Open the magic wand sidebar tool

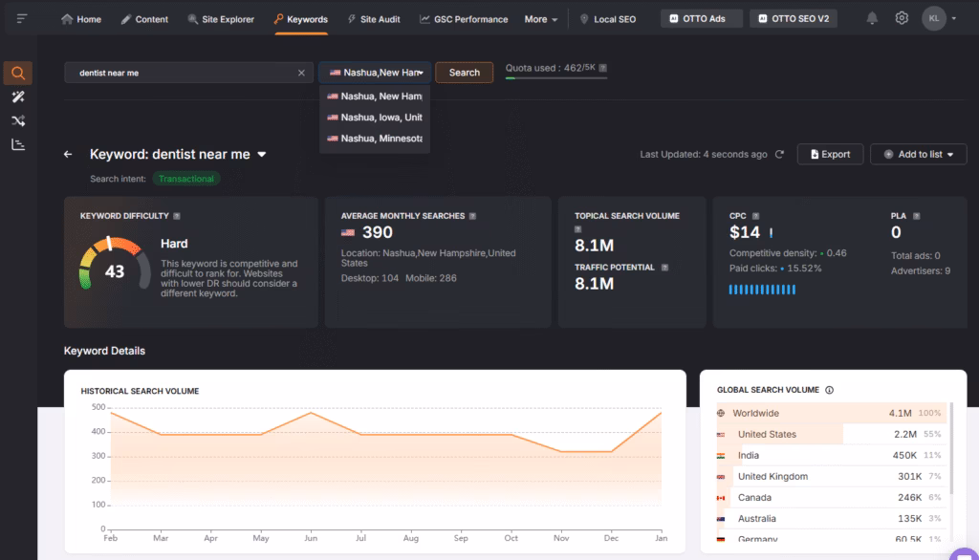click(x=18, y=97)
